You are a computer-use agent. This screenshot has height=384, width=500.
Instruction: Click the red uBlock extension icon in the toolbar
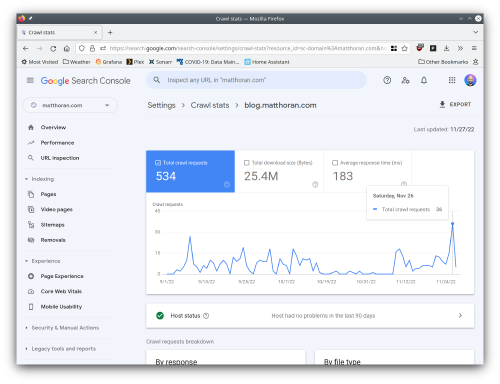coord(420,48)
